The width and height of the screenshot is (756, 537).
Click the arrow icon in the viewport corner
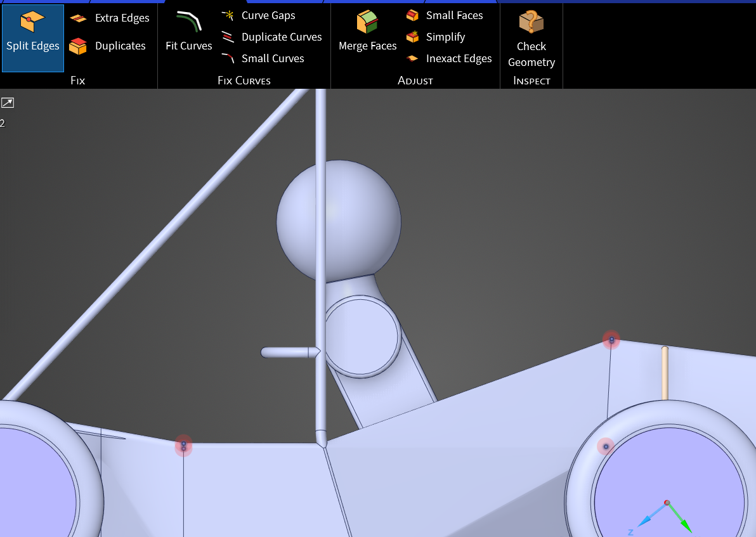point(8,103)
